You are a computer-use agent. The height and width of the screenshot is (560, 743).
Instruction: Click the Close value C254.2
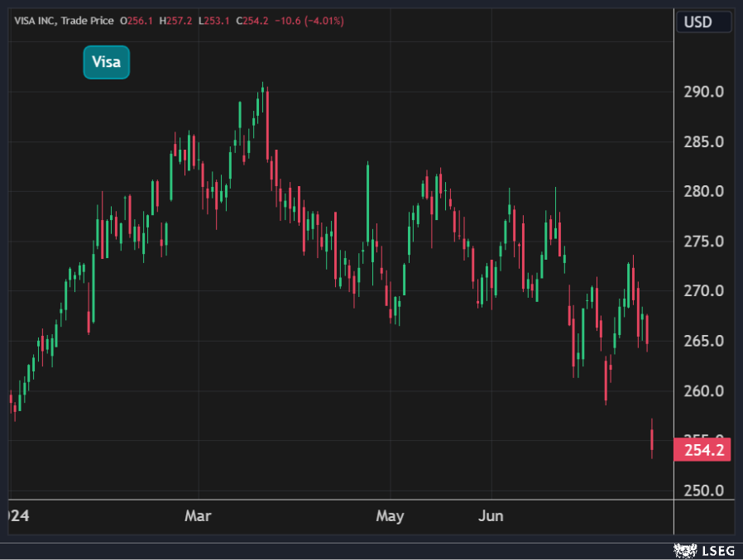[252, 20]
